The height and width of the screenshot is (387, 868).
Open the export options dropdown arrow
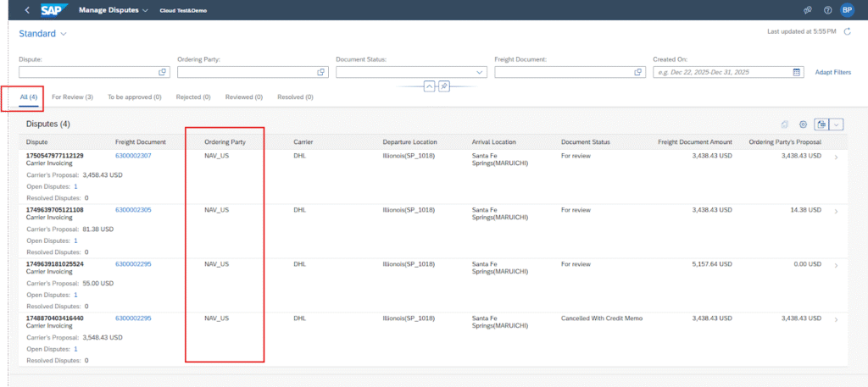(x=837, y=125)
